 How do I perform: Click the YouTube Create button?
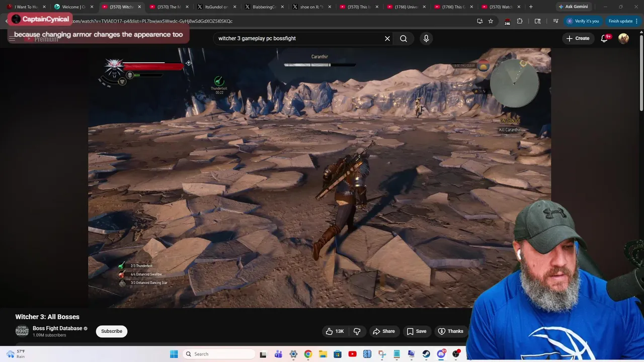tap(577, 38)
